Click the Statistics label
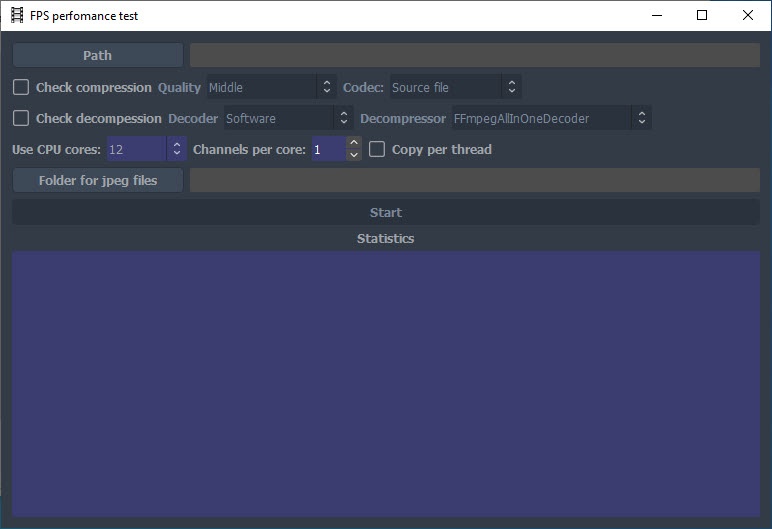 point(386,238)
